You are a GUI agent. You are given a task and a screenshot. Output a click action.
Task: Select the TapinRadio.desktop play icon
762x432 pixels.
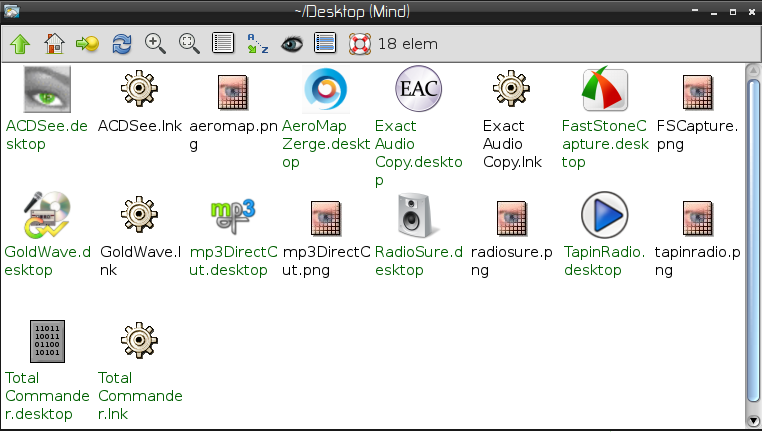(605, 215)
